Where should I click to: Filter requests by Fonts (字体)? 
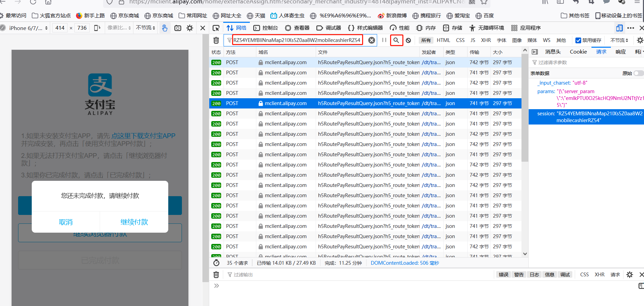tap(501, 40)
